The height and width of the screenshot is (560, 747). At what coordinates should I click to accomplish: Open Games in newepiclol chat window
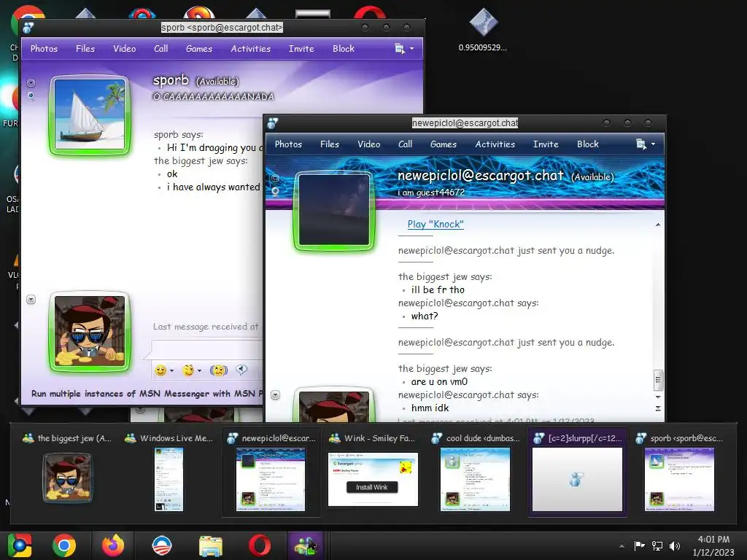[444, 144]
